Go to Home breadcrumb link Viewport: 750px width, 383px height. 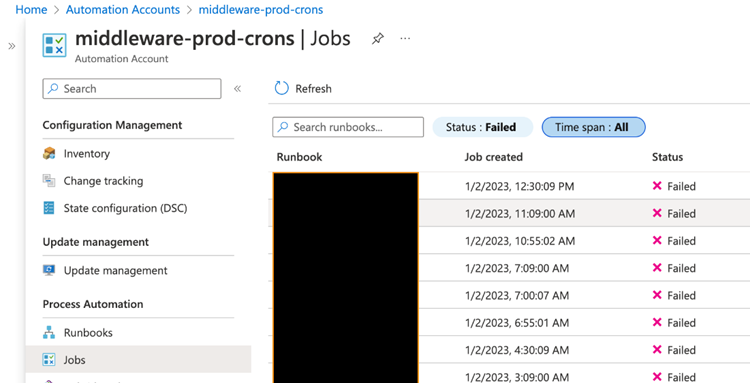pos(32,10)
